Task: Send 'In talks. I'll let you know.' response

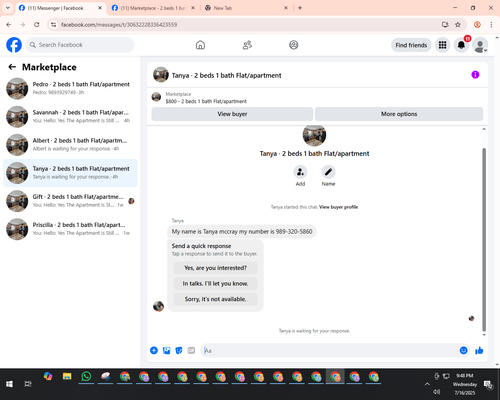Action: point(215,284)
